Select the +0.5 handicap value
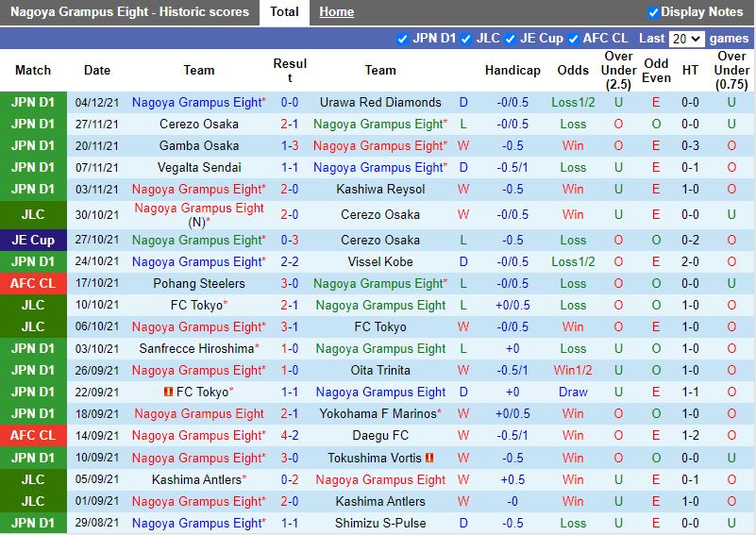756x535 pixels. click(x=512, y=479)
